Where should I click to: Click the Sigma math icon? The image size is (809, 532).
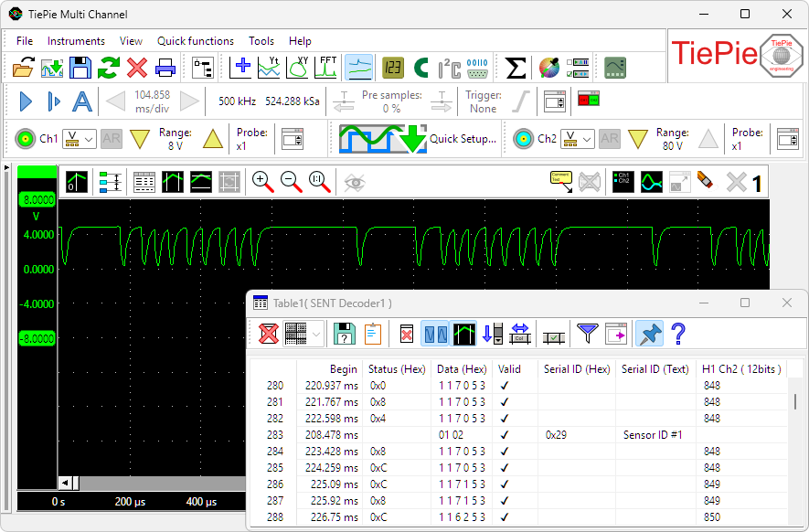[515, 68]
